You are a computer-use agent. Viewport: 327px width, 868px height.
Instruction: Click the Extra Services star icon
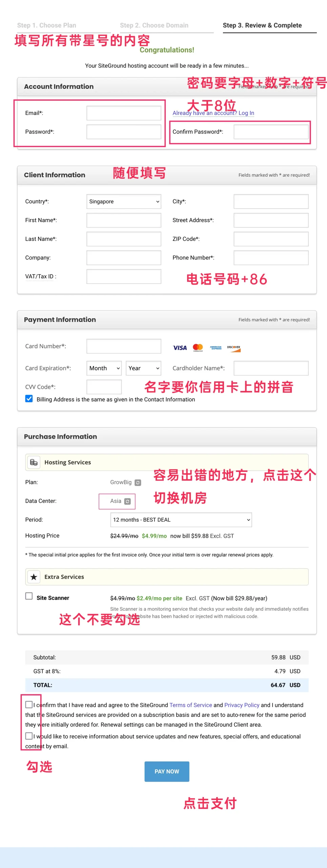[x=34, y=577]
